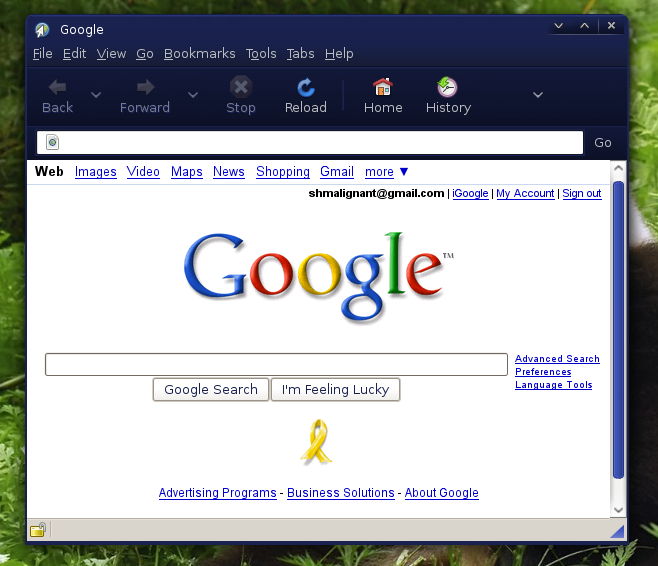The image size is (658, 566).
Task: Focus the Google search text box
Action: pyautogui.click(x=276, y=364)
